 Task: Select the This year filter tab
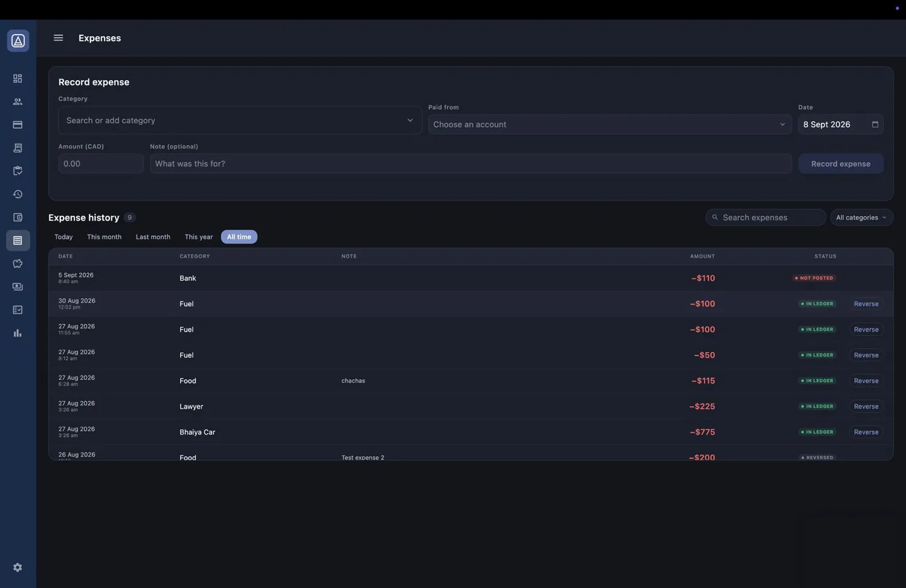[199, 237]
